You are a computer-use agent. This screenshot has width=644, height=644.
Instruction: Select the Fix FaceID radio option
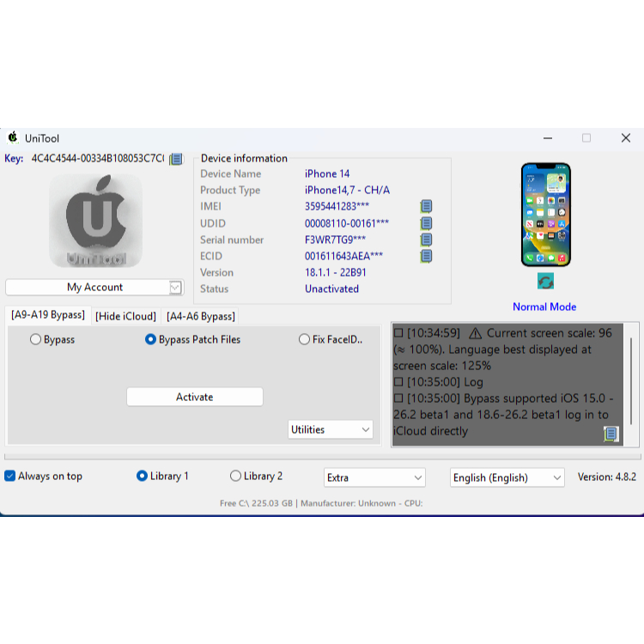(x=331, y=340)
